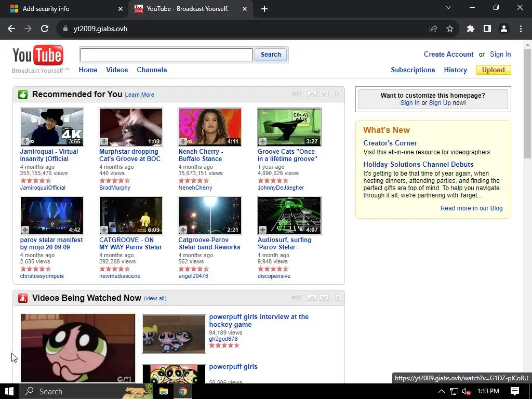Move Recommended for You module up
The height and width of the screenshot is (399, 532).
click(x=312, y=94)
